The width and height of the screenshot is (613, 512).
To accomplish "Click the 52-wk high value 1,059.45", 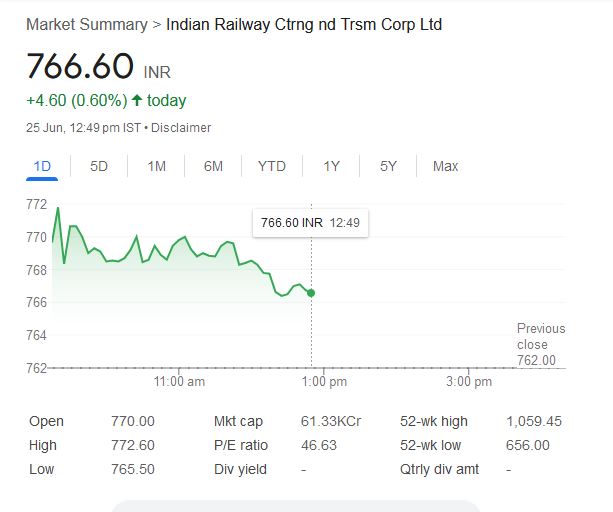I will [x=534, y=421].
